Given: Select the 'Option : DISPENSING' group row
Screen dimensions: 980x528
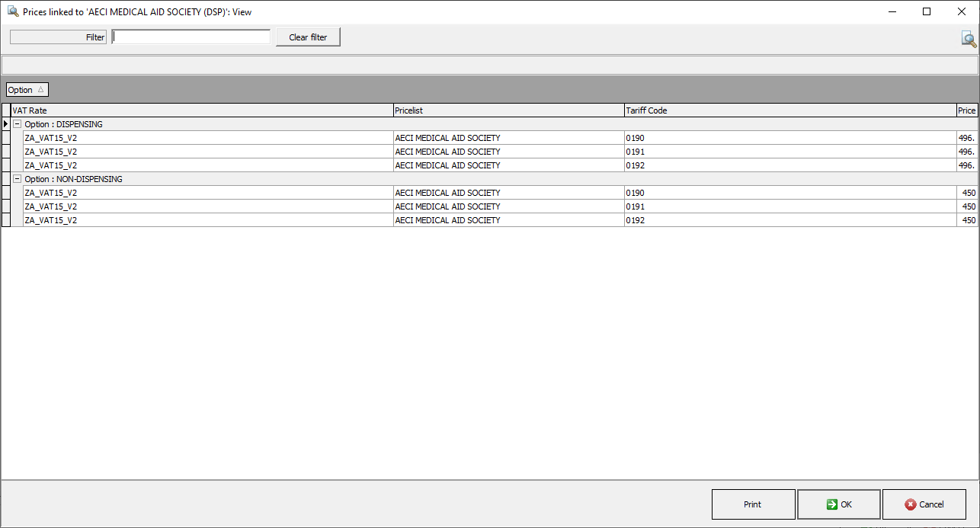Looking at the screenshot, I should pyautogui.click(x=495, y=124).
